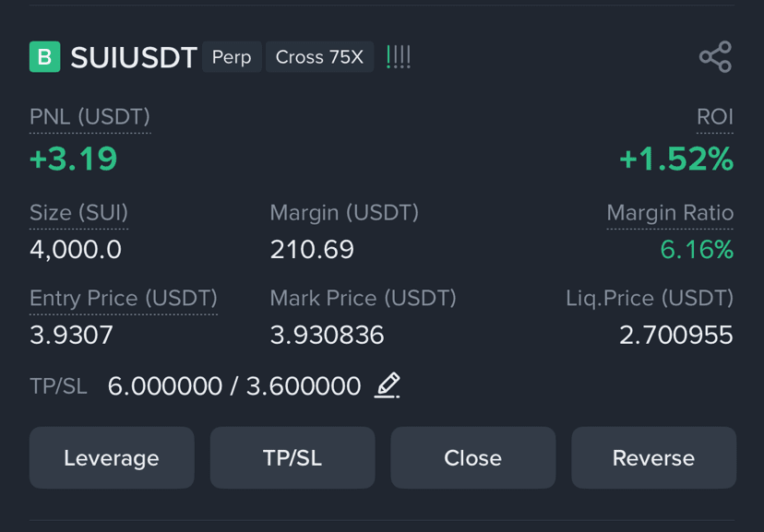Tap Close to close position
Screen dimensions: 764x532
tap(473, 457)
